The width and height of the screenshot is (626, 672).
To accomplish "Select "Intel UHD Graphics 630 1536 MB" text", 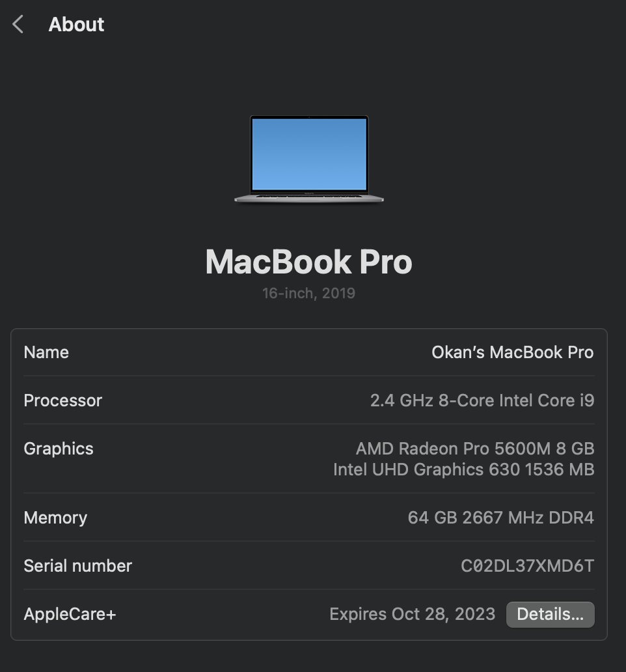I will (x=464, y=469).
